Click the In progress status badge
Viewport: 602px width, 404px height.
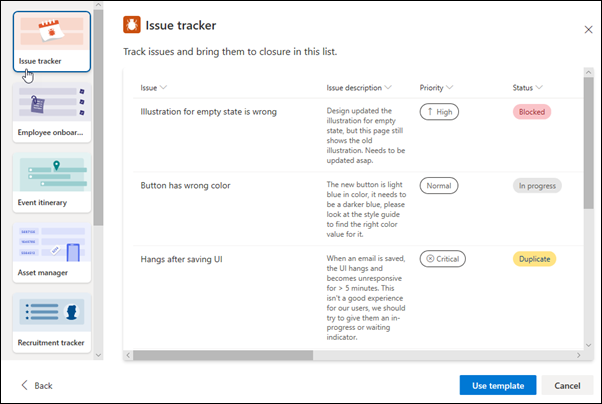(x=537, y=185)
